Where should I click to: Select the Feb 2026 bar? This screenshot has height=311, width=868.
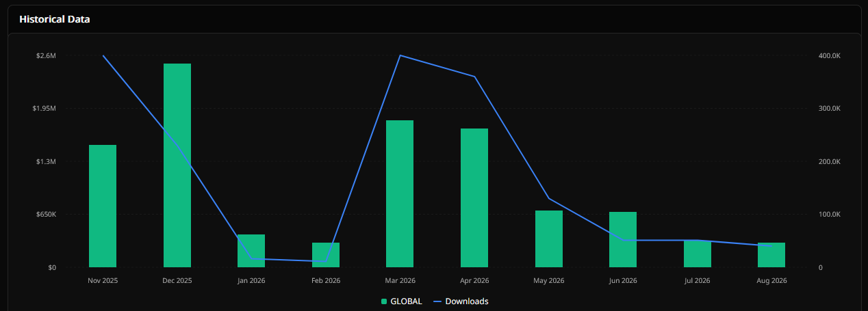[326, 255]
